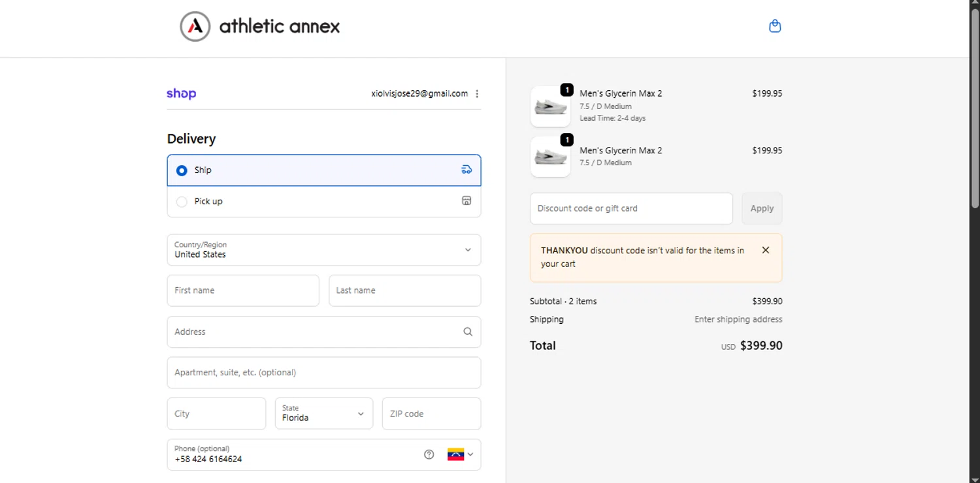Focus the City input field
Image resolution: width=980 pixels, height=483 pixels.
pos(216,414)
